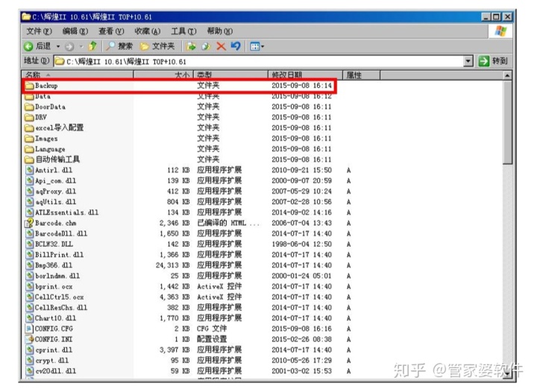The width and height of the screenshot is (537, 392).
Task: Select the CellCtrl5.ocx file icon
Action: (x=30, y=297)
